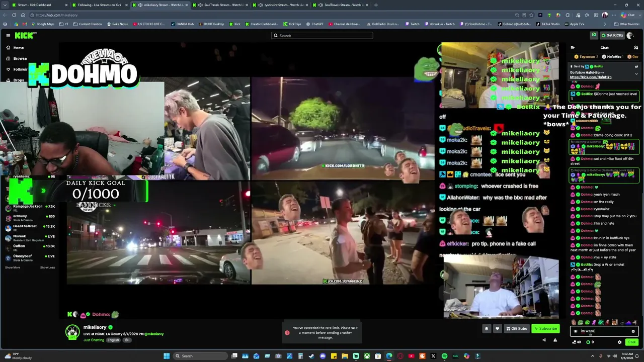Open Spotify from the taskbar

coord(444,356)
